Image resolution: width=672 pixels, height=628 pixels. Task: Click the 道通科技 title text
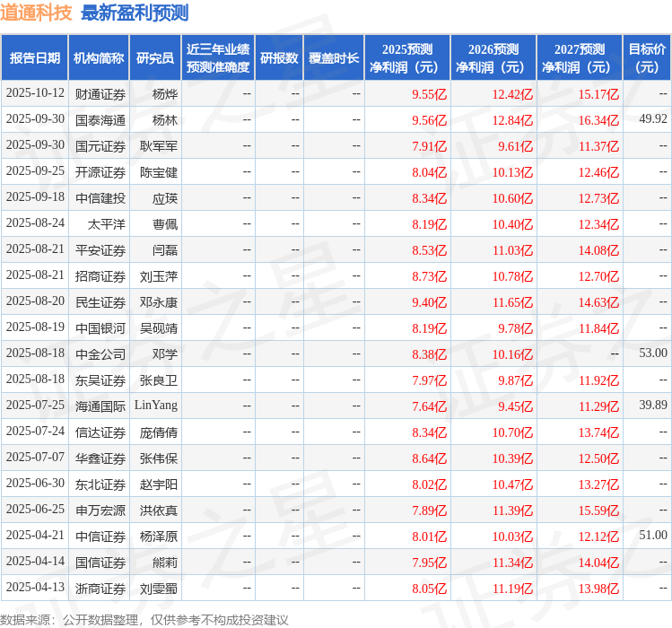pos(36,13)
